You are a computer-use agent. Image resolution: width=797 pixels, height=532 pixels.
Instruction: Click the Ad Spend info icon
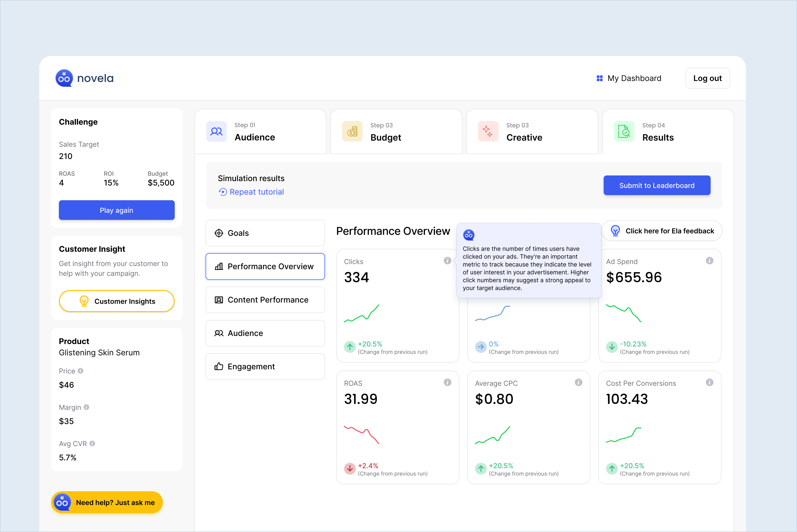coord(709,261)
